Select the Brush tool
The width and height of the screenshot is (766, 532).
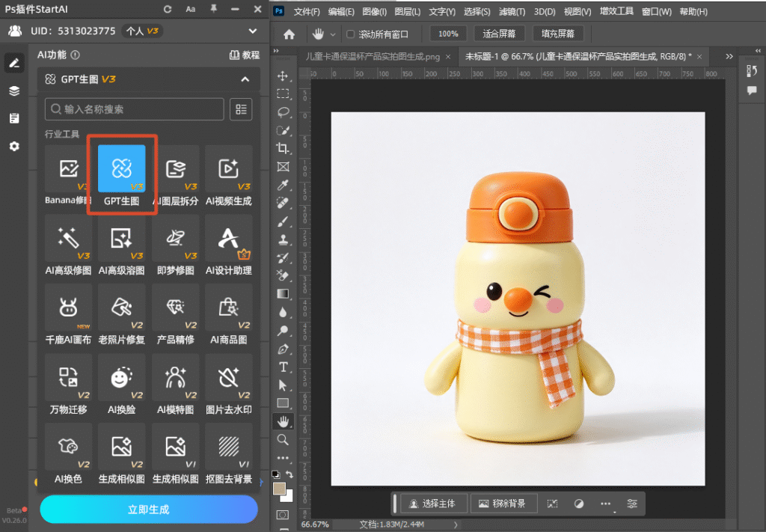(x=283, y=221)
